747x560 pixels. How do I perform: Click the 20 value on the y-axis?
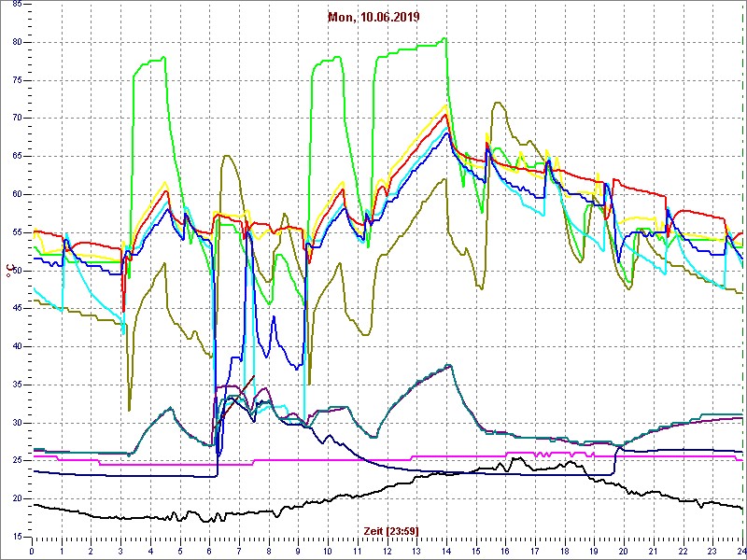pyautogui.click(x=16, y=498)
